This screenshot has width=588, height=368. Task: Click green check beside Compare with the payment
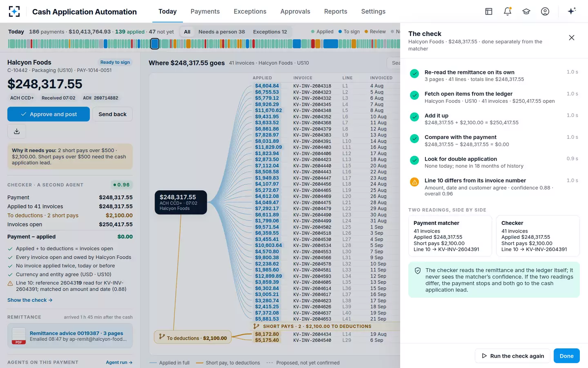tap(414, 139)
